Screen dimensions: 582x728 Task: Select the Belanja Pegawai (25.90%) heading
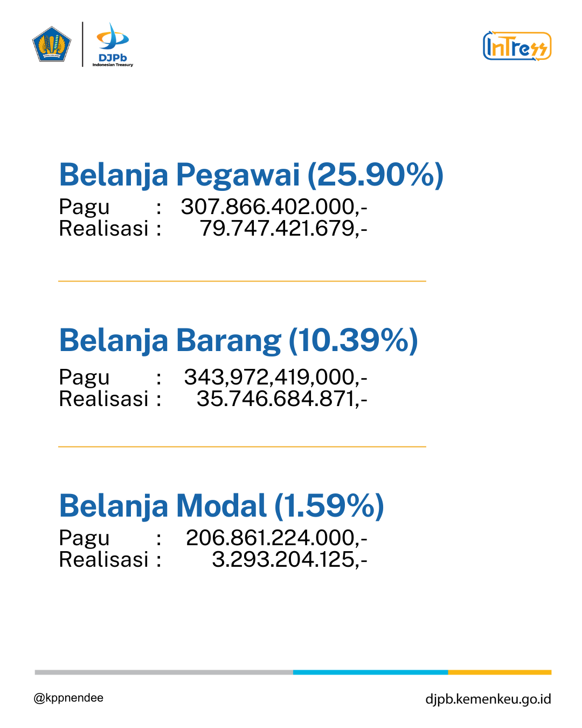[x=251, y=175]
